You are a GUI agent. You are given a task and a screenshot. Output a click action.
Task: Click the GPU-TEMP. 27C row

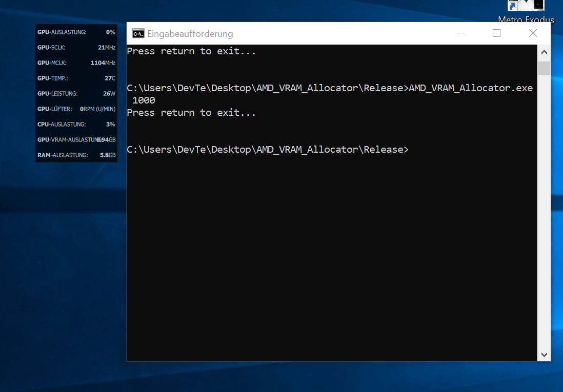click(76, 78)
